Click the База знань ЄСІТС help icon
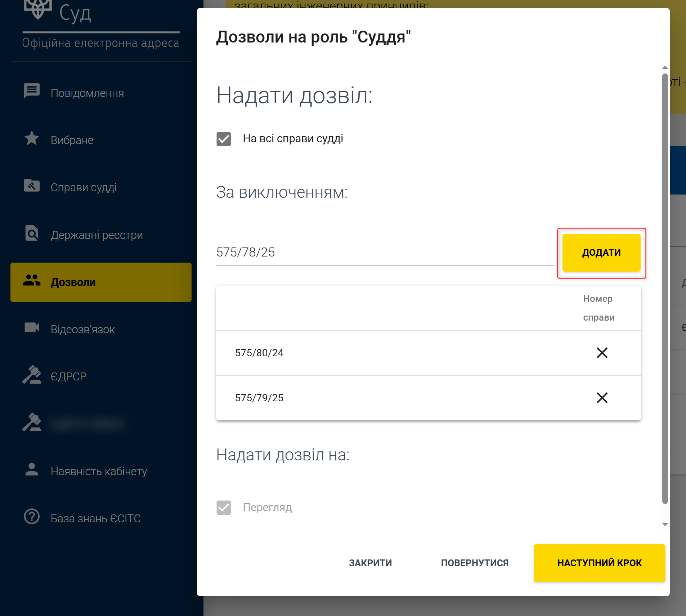 (x=32, y=517)
